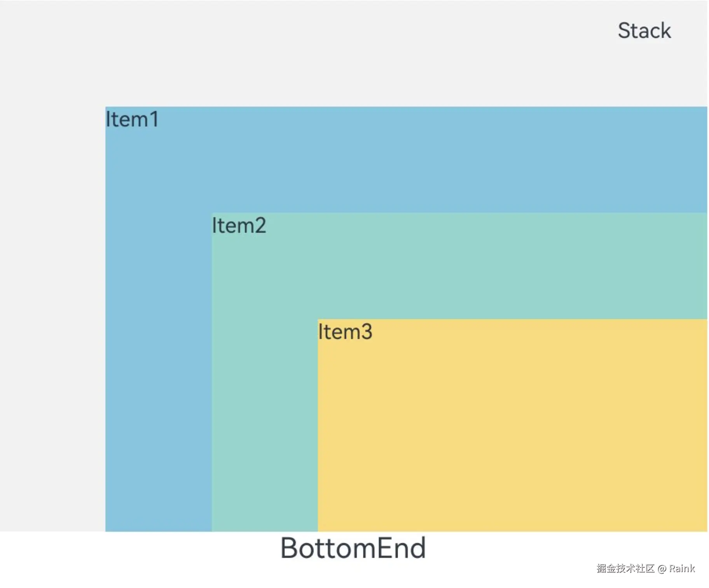The image size is (709, 588).
Task: Click the blue strip left of Item2
Action: pyautogui.click(x=159, y=371)
